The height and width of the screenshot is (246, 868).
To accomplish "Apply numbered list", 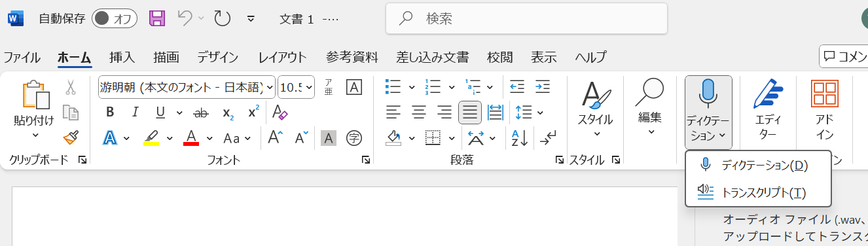I will coord(433,87).
